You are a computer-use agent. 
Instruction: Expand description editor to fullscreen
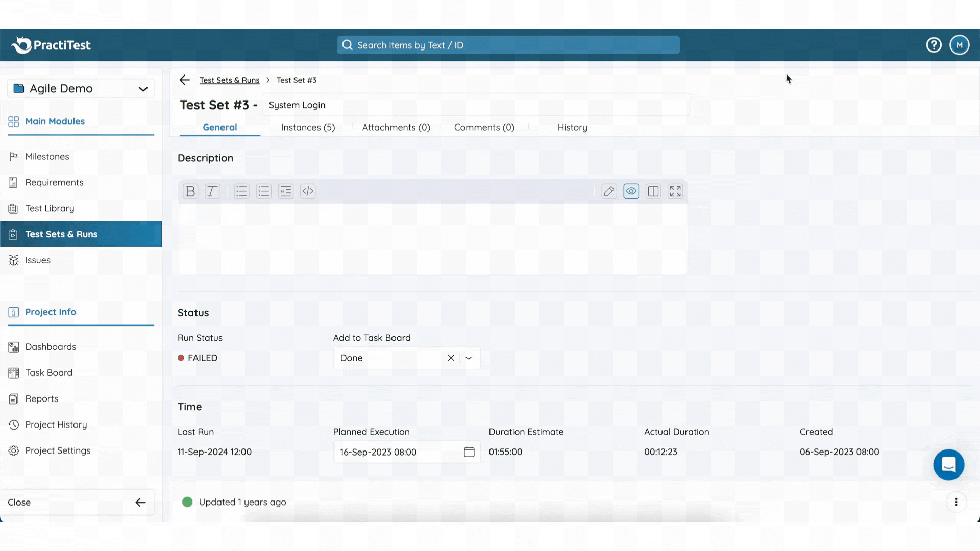coord(675,191)
